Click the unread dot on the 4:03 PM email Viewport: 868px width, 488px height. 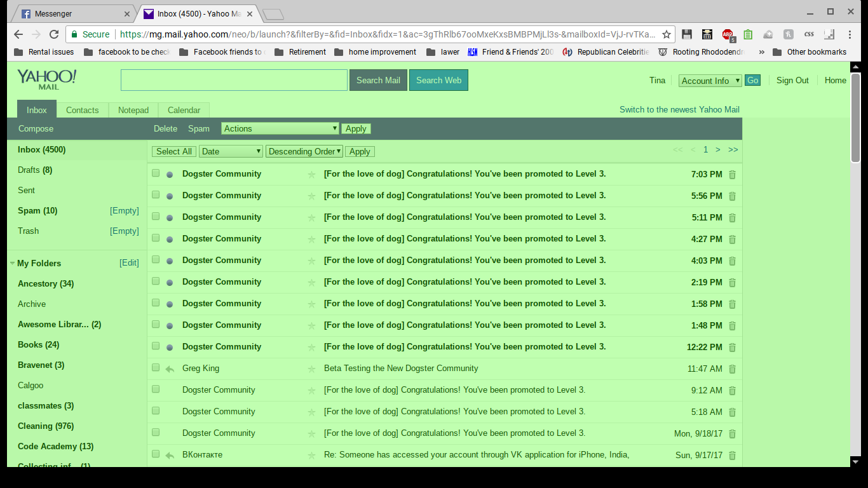170,261
